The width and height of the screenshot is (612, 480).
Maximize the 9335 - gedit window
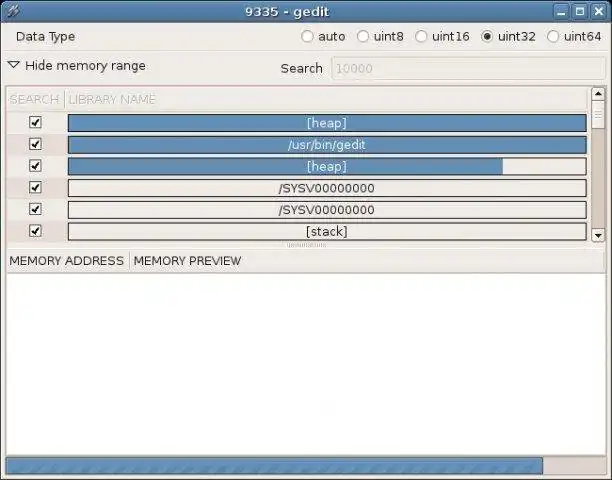(x=580, y=11)
